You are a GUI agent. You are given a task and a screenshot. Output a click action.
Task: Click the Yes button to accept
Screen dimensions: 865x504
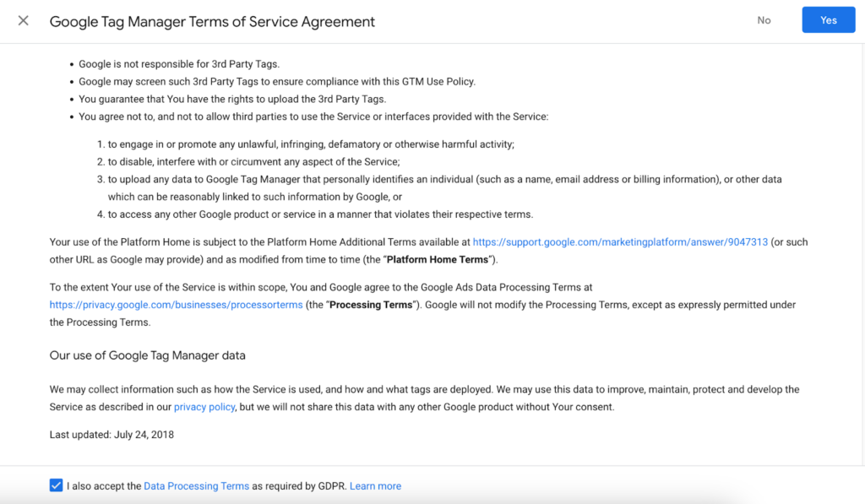click(x=828, y=20)
